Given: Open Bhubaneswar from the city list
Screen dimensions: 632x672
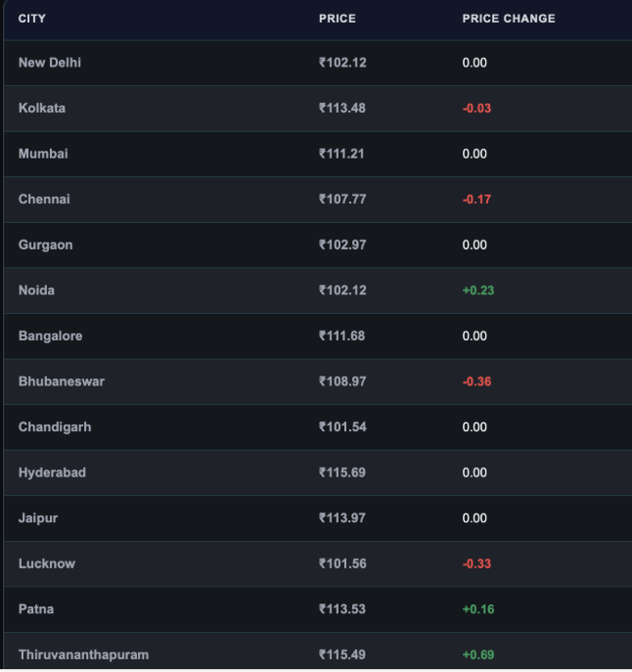Looking at the screenshot, I should click(62, 381).
